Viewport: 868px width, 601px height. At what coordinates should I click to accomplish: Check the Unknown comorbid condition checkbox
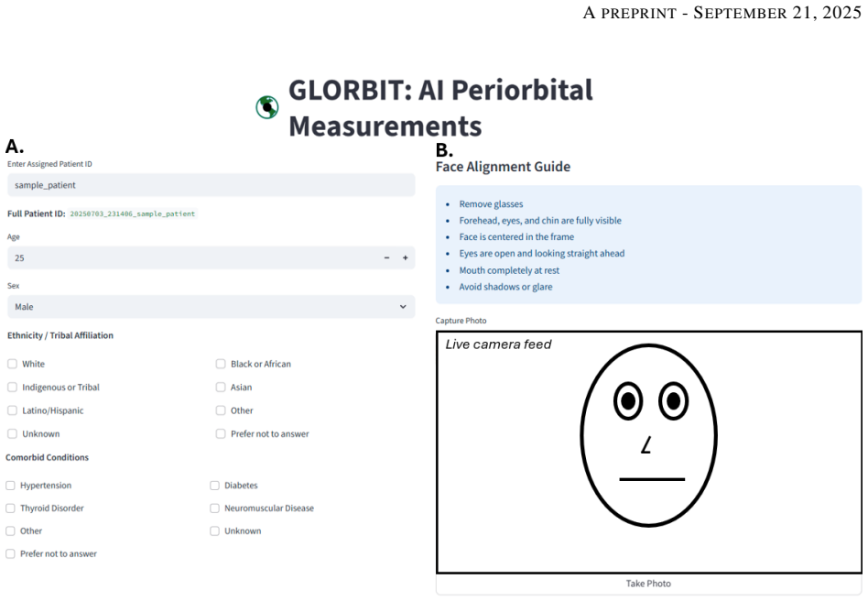(214, 530)
